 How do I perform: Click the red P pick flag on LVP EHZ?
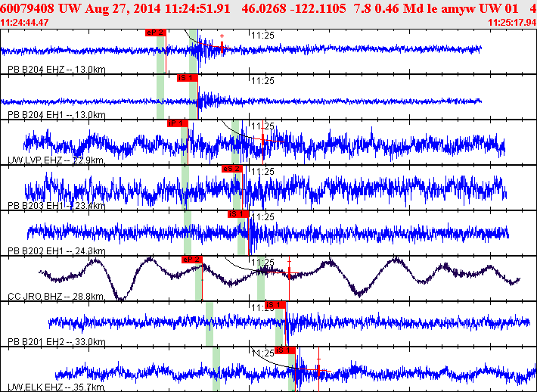[x=177, y=123]
